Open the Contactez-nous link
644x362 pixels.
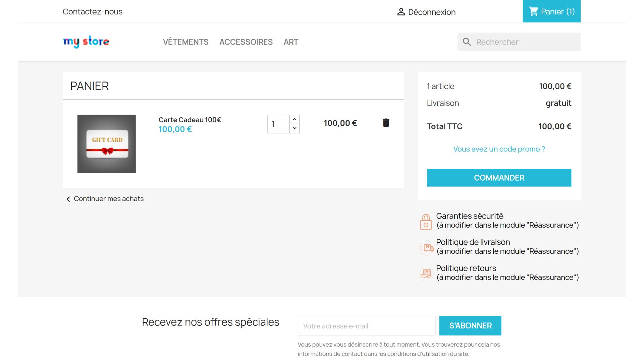pyautogui.click(x=93, y=12)
